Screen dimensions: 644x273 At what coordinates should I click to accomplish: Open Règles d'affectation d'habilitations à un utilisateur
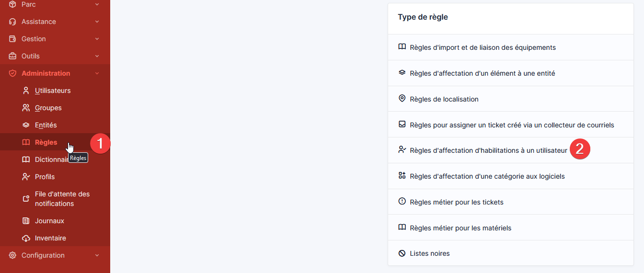(x=488, y=150)
